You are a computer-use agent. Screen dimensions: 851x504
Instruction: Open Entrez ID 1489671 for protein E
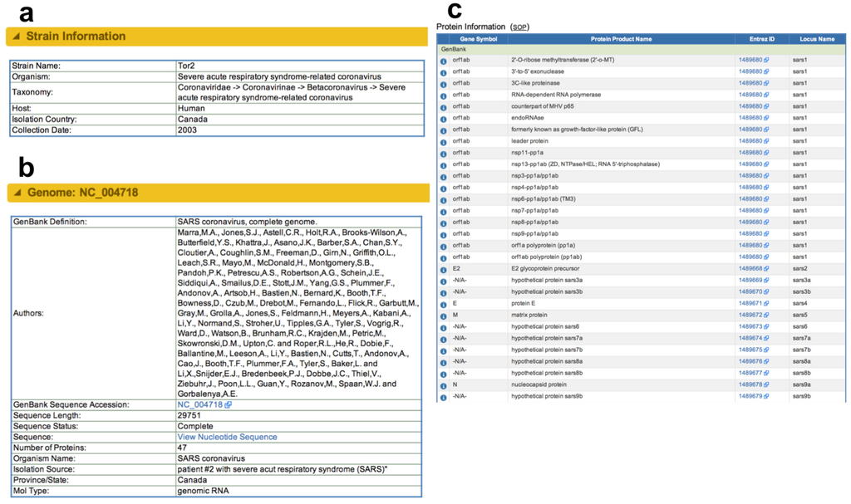(750, 305)
